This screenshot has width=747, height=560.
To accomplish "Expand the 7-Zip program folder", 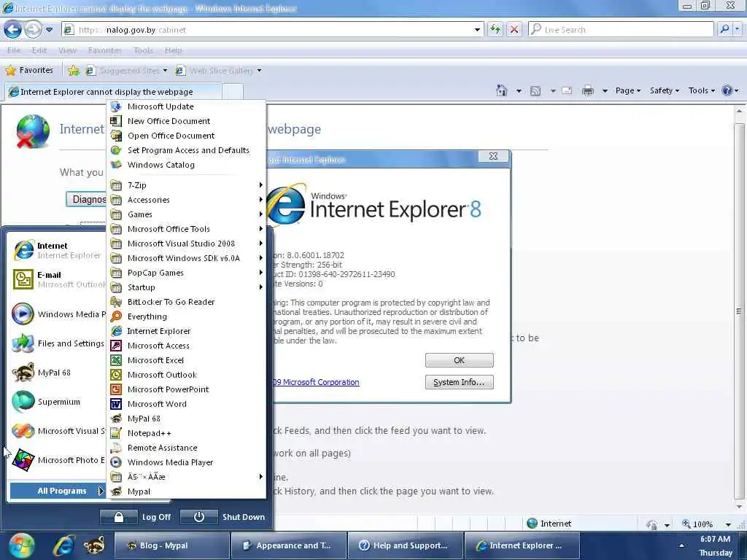I will [186, 185].
